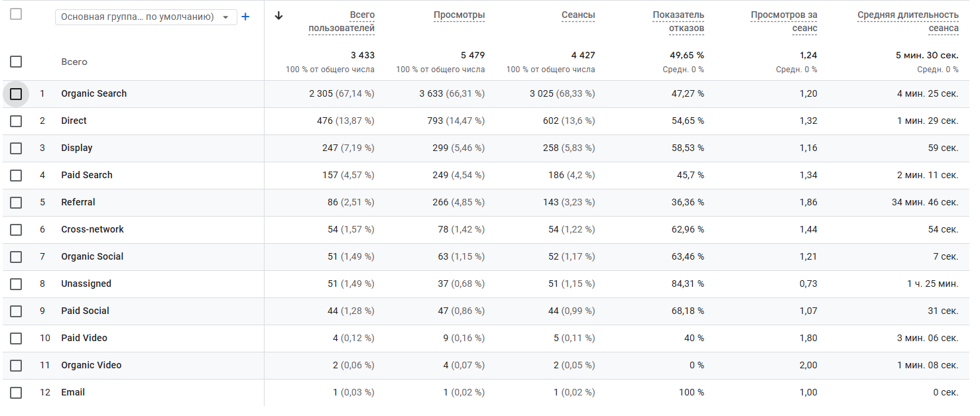Check the Organic Search row checkbox
The height and width of the screenshot is (416, 980).
(16, 94)
